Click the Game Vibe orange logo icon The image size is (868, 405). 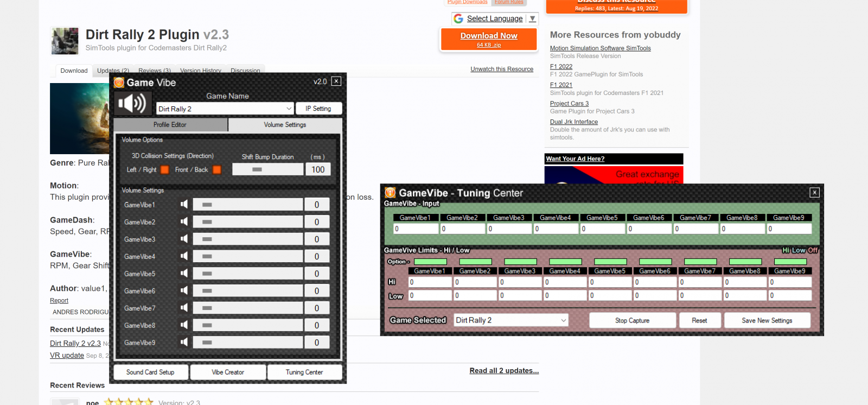pos(119,83)
